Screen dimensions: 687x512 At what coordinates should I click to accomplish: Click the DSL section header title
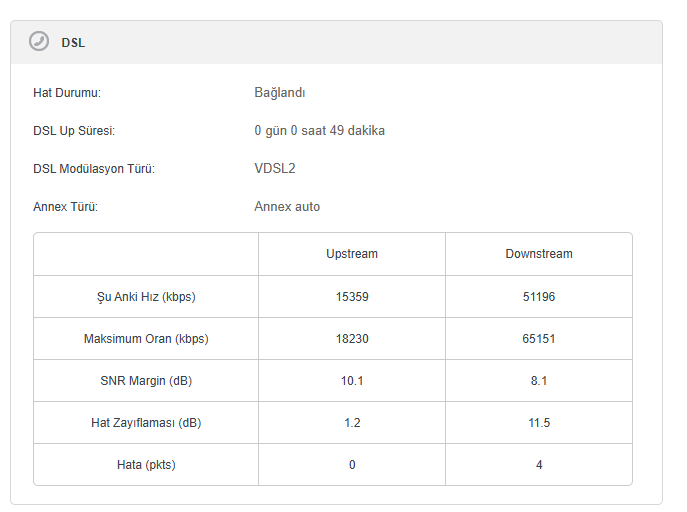click(x=73, y=43)
